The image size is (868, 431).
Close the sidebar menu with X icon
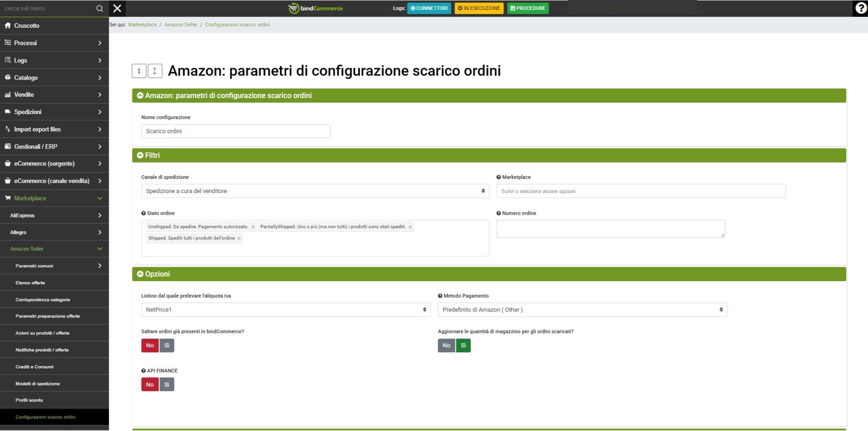[117, 8]
